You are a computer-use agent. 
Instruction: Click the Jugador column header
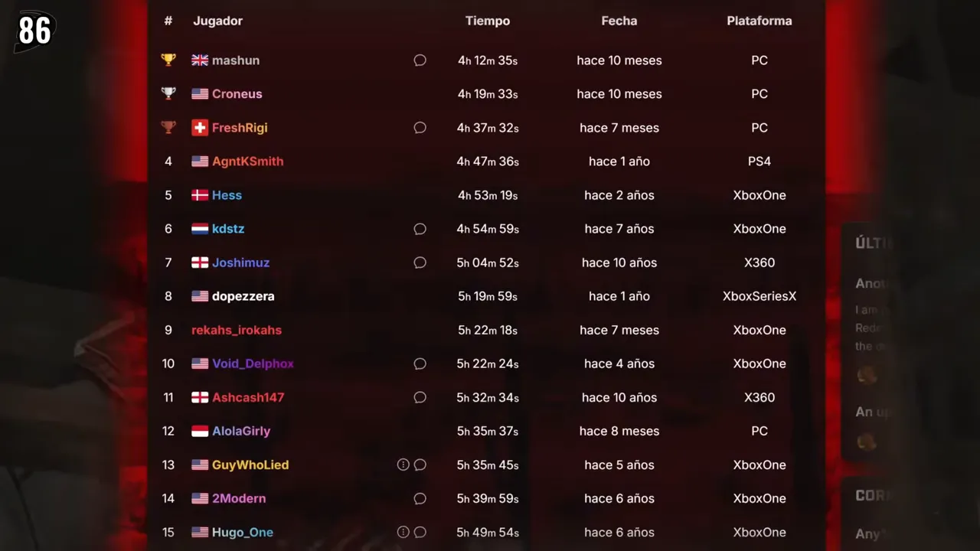pos(217,21)
